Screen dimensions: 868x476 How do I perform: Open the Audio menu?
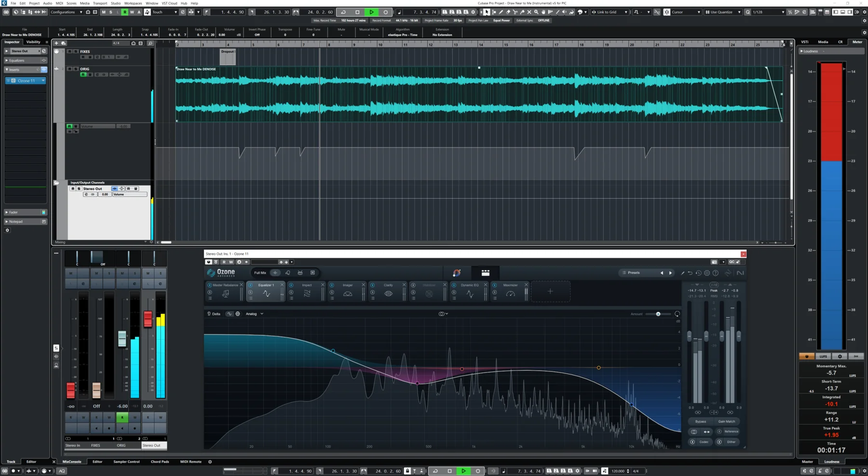tap(47, 3)
